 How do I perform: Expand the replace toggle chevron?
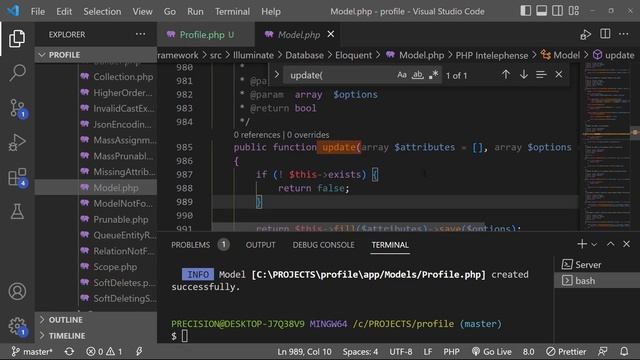click(277, 75)
